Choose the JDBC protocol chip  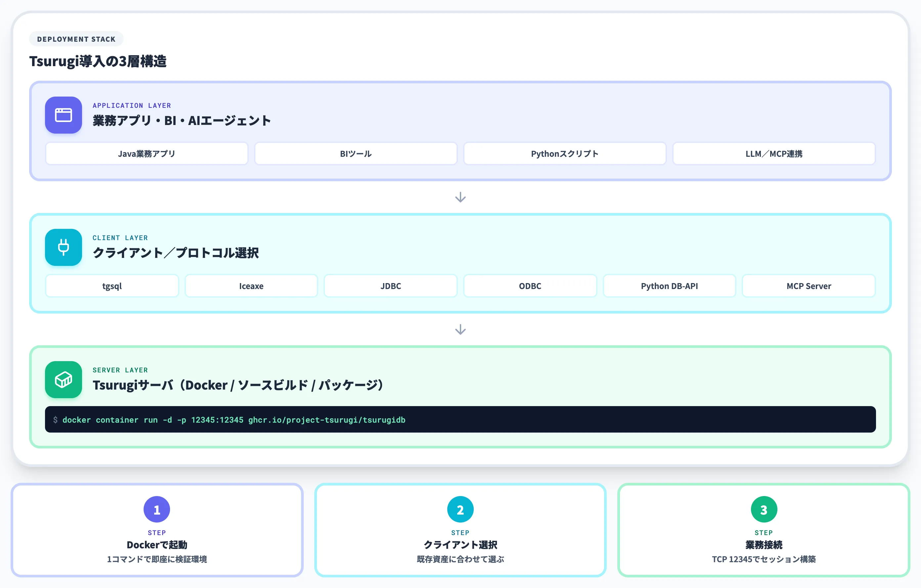[x=390, y=286]
